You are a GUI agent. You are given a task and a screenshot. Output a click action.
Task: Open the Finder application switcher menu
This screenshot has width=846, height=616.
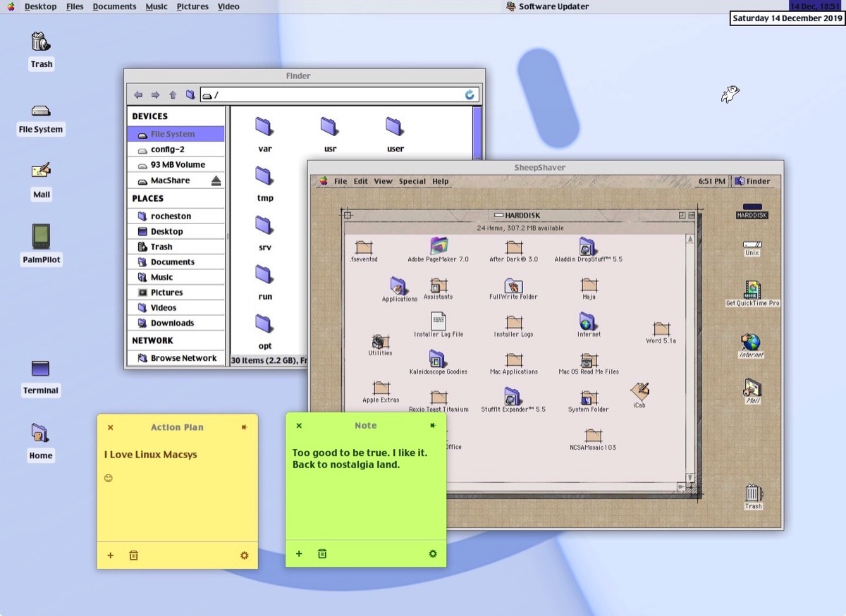752,181
